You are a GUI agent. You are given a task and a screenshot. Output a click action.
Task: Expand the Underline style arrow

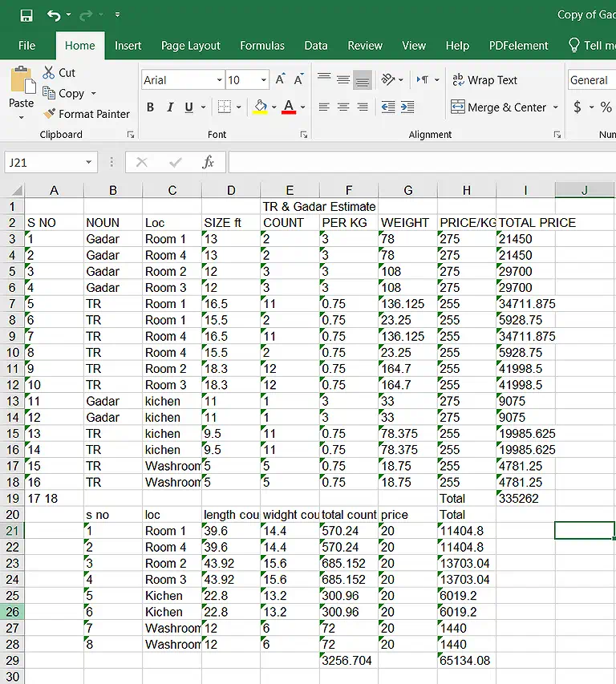click(203, 107)
